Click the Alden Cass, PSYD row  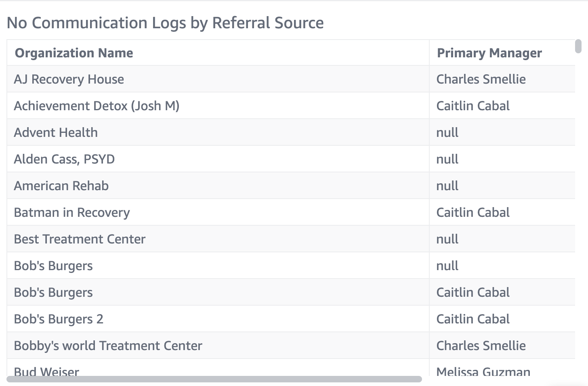coord(64,159)
